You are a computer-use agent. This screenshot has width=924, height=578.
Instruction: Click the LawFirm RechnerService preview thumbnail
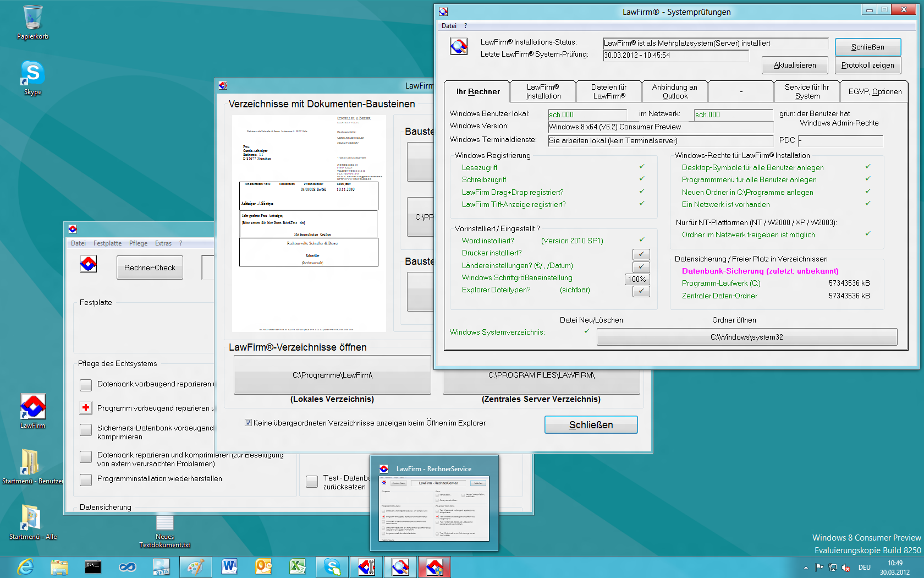(435, 509)
